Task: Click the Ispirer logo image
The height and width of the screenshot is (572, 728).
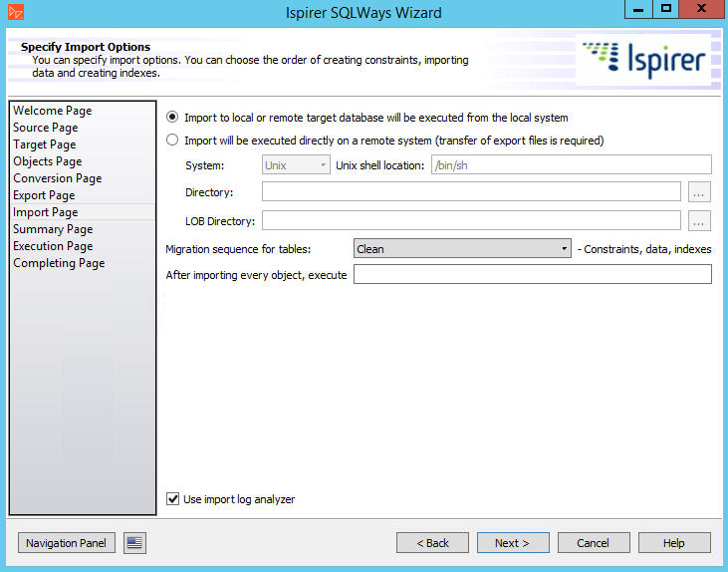Action: [644, 61]
